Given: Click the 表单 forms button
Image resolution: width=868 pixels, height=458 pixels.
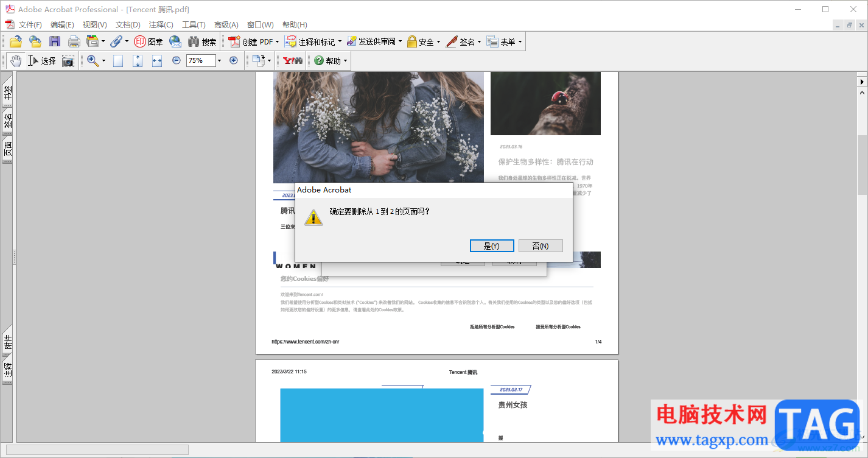Looking at the screenshot, I should click(x=501, y=41).
